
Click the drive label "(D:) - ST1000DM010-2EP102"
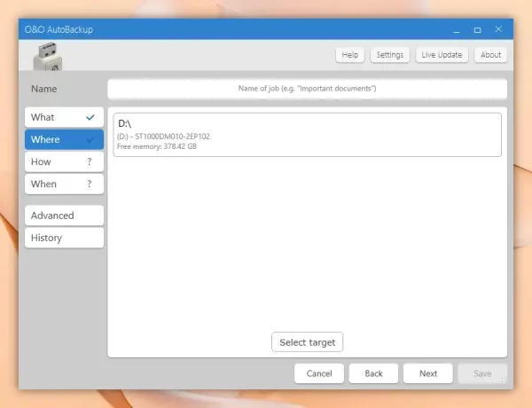(163, 137)
